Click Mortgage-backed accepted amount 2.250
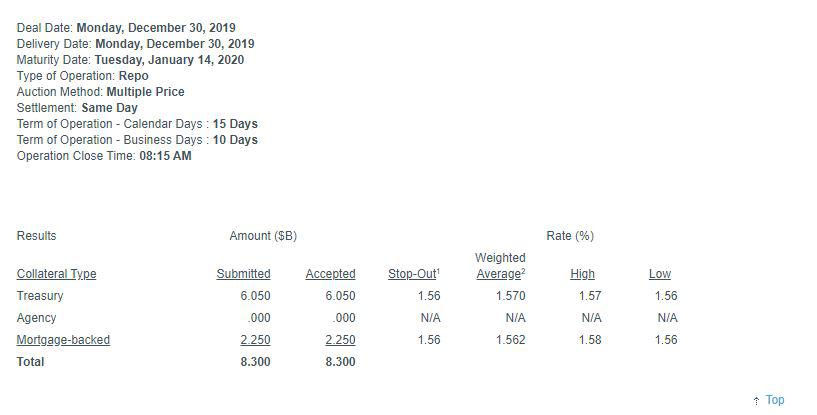 [x=340, y=340]
